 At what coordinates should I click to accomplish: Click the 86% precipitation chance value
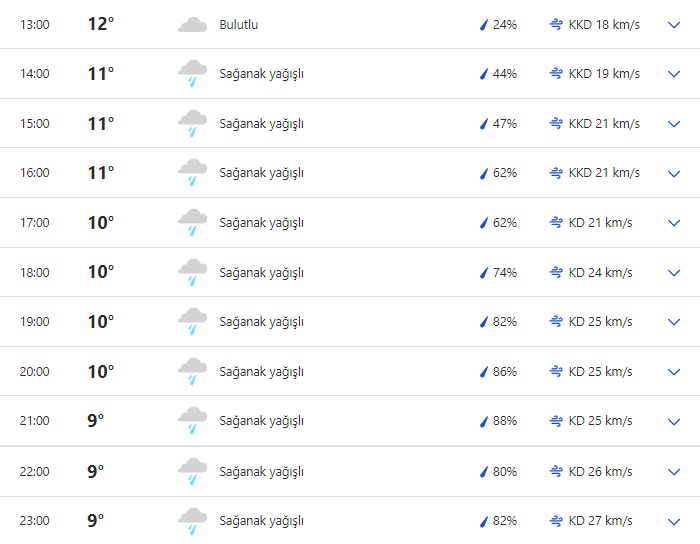[x=505, y=372]
